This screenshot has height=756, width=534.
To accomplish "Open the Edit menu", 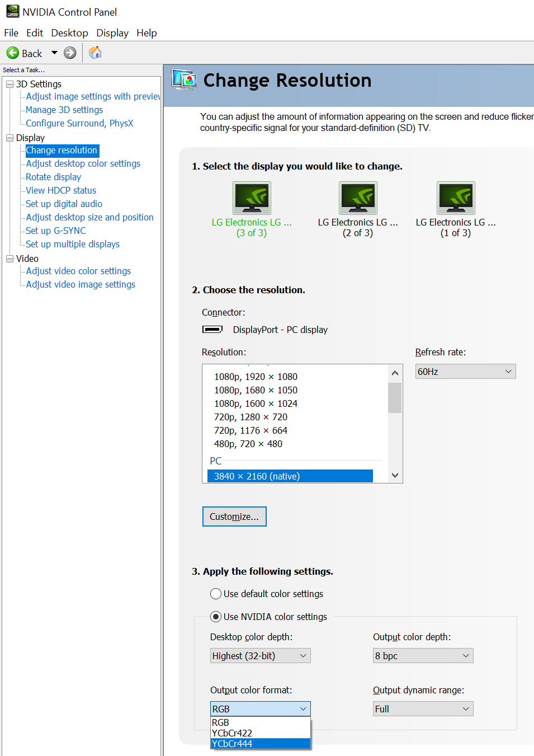I will [35, 33].
